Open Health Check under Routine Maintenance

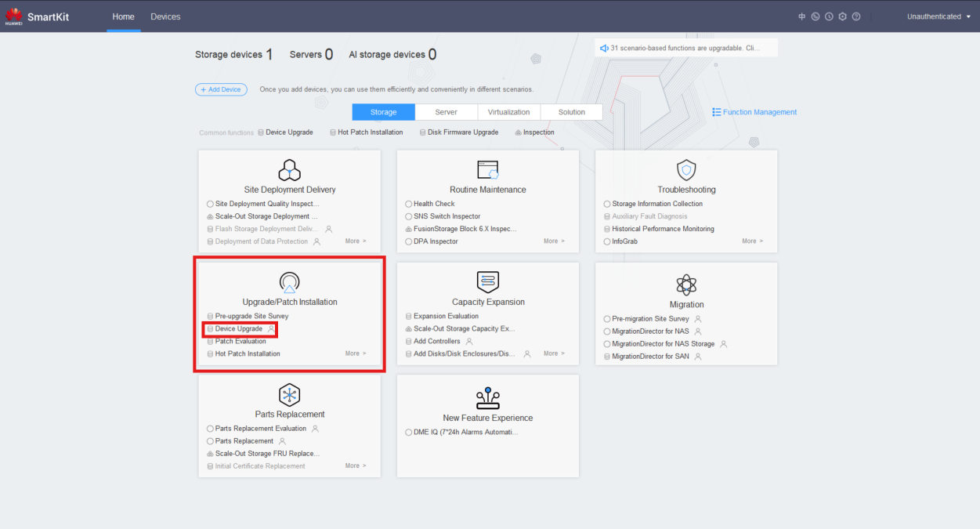click(434, 204)
